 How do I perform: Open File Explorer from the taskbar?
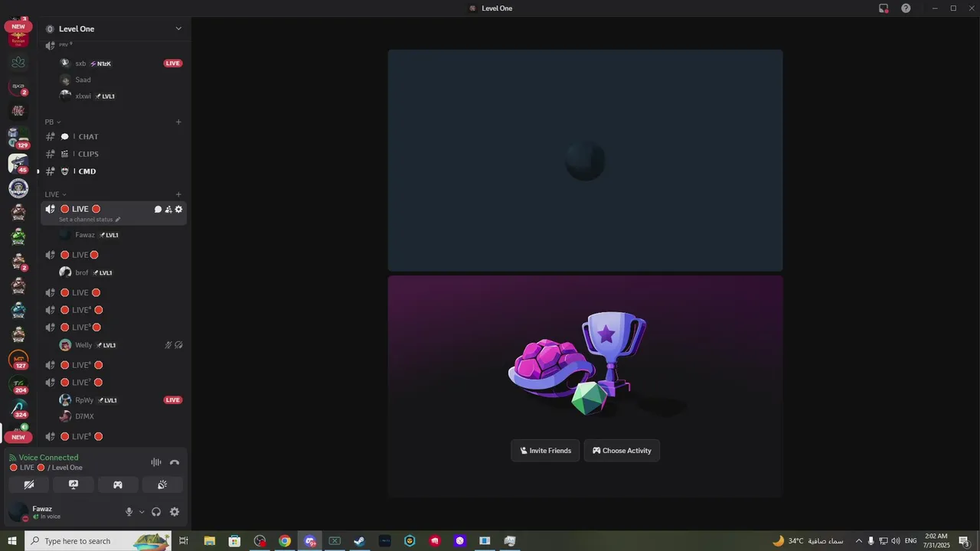tap(209, 541)
